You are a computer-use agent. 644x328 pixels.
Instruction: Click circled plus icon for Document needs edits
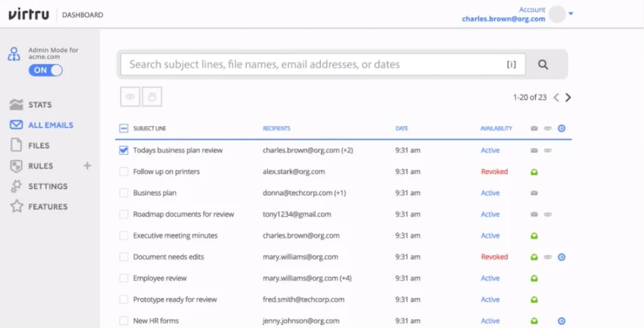[x=561, y=257]
